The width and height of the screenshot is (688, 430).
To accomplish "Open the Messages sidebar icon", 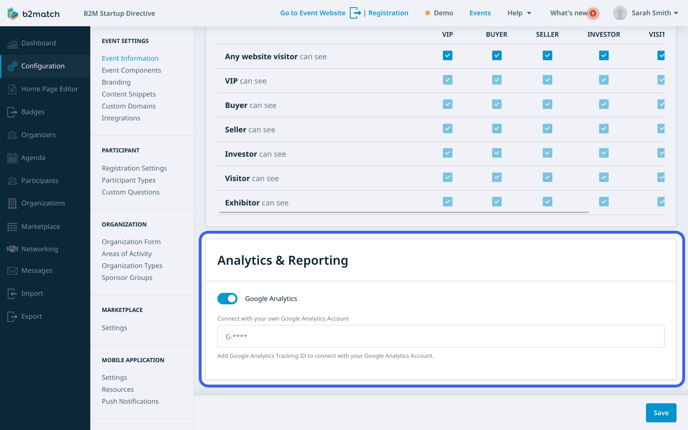I will point(12,271).
